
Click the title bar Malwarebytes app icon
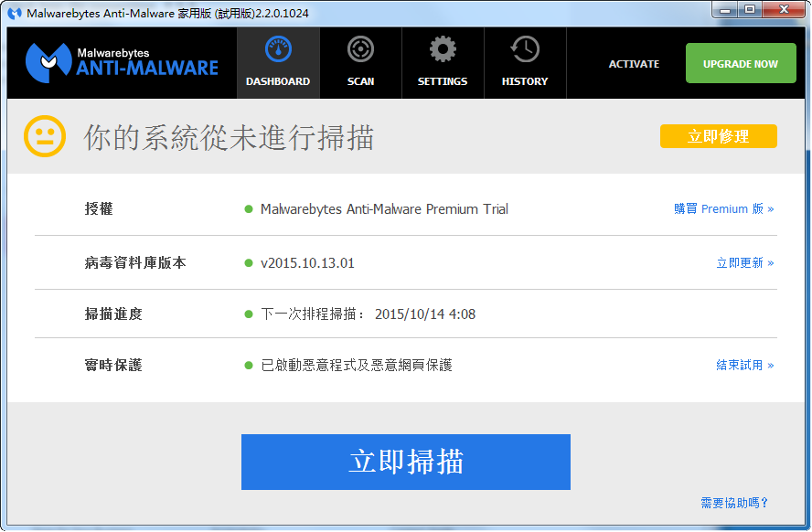15,13
